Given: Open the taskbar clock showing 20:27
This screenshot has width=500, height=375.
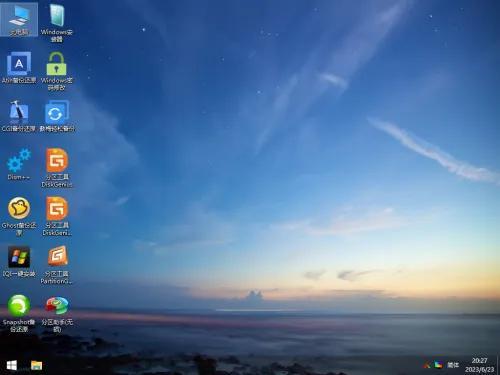Looking at the screenshot, I should point(479,361).
